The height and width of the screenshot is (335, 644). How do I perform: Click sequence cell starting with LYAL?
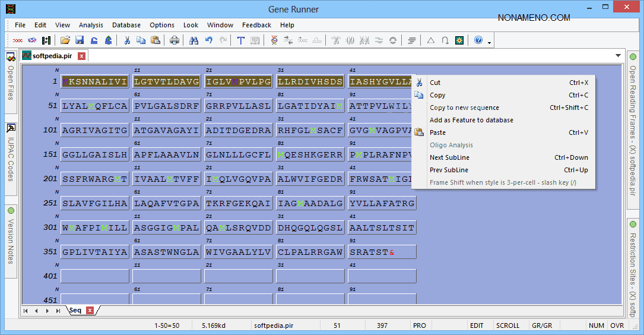(x=94, y=106)
